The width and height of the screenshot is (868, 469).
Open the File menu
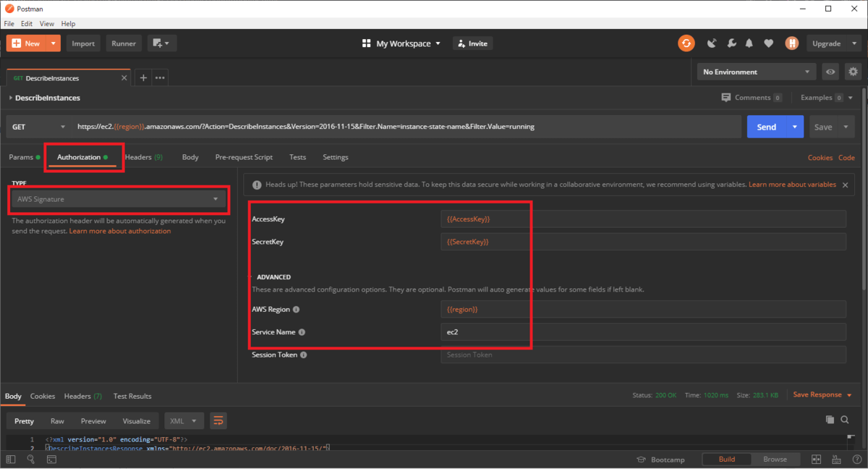point(9,24)
